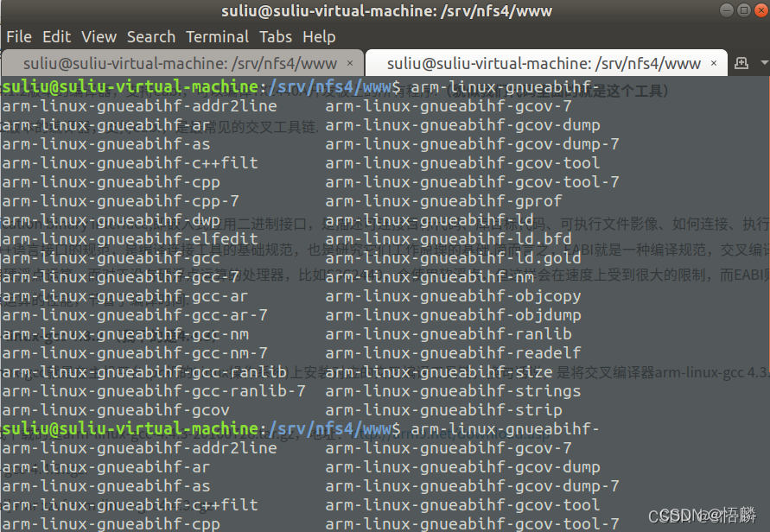Click the window title text
This screenshot has height=532, width=770.
click(386, 11)
